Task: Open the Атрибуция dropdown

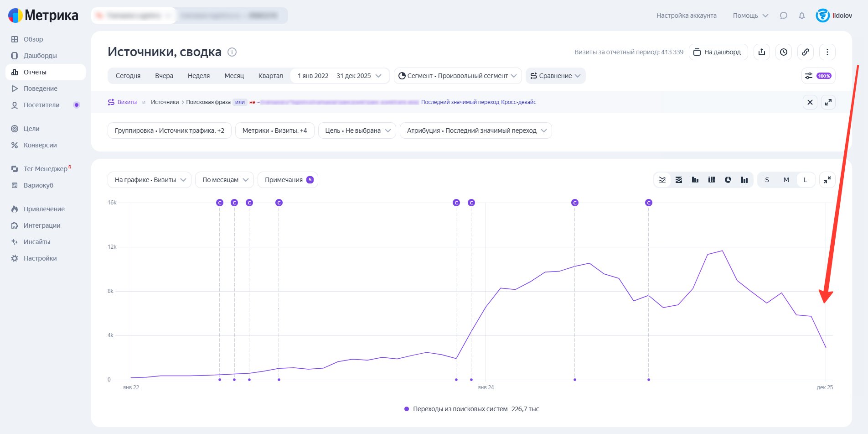Action: pos(476,131)
